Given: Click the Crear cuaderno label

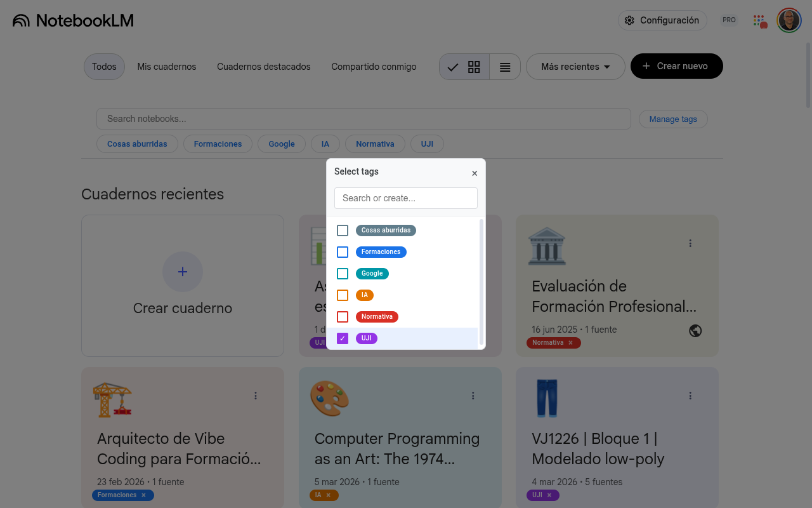Looking at the screenshot, I should 183,308.
